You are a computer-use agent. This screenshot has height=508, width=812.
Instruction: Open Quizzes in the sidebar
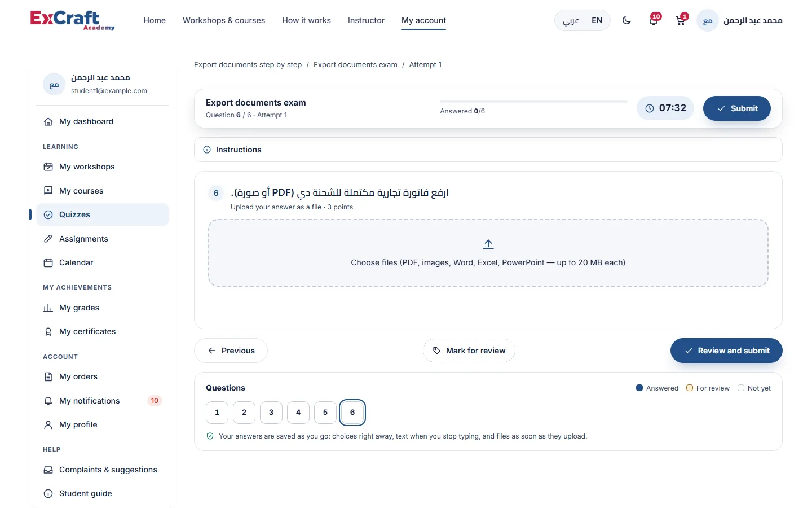[x=103, y=214]
